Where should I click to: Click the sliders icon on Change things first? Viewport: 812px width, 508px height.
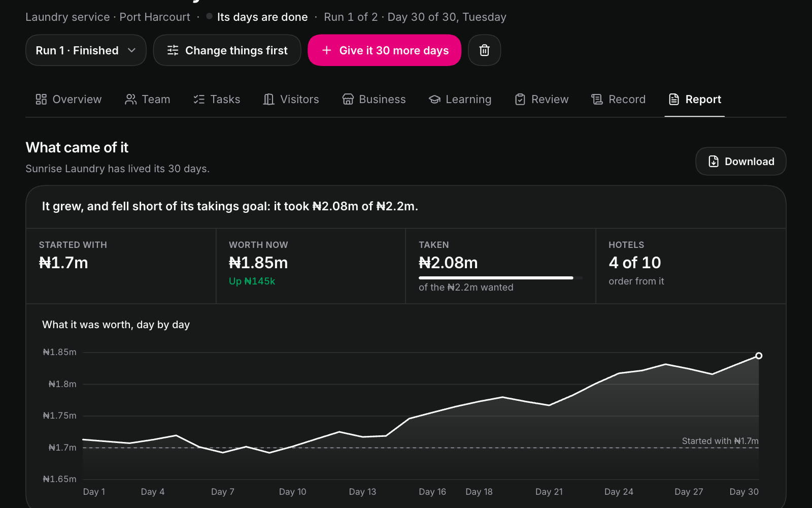(173, 50)
